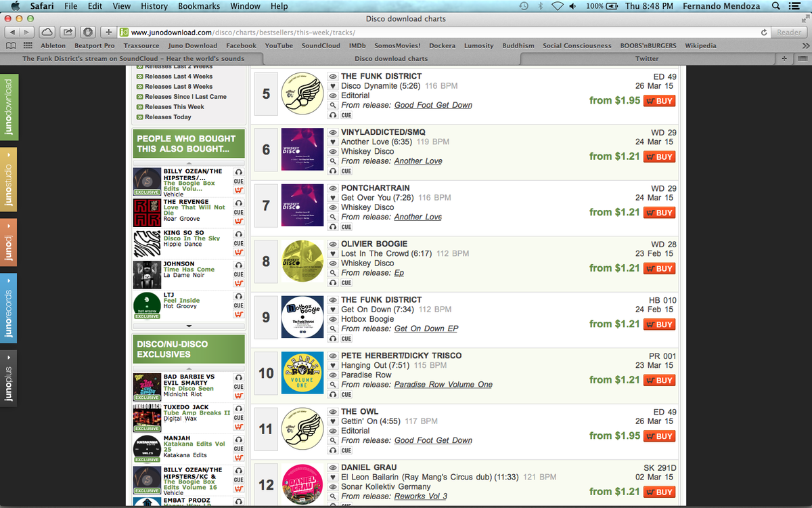Open Releases This Week link
This screenshot has height=508, width=812.
[174, 107]
